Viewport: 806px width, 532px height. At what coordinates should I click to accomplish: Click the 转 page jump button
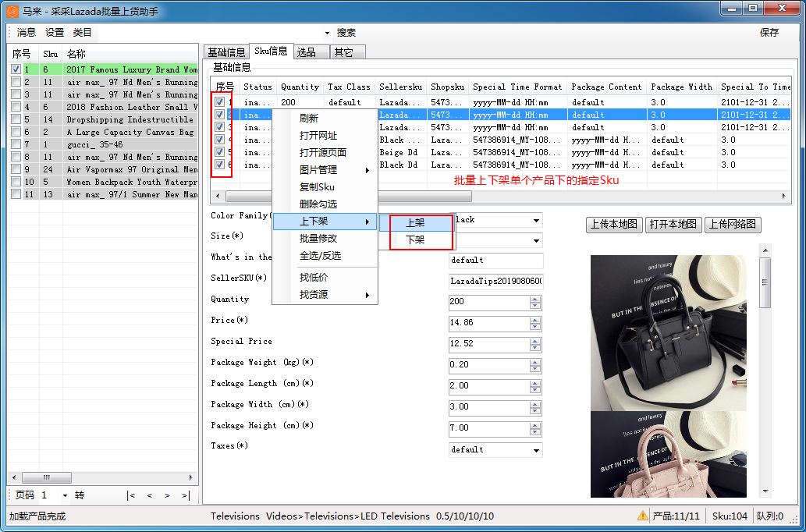click(x=79, y=495)
